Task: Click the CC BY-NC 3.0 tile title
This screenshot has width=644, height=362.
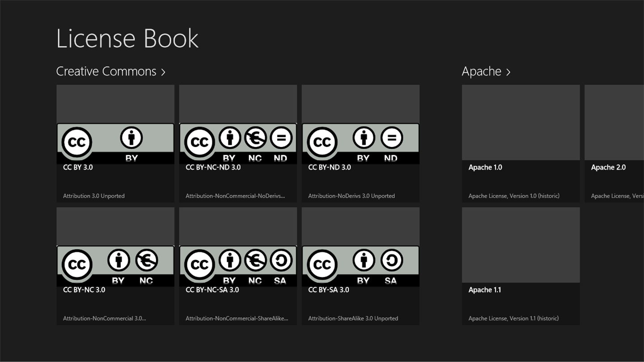Action: 84,290
